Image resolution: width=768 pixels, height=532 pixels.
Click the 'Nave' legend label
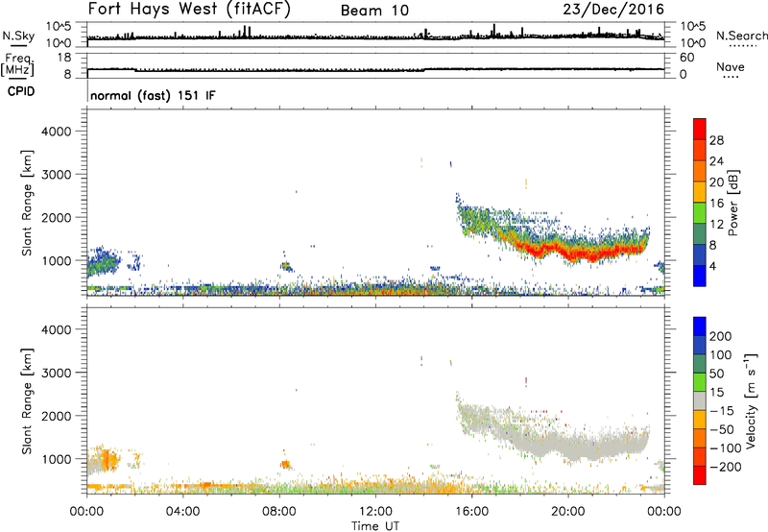730,66
